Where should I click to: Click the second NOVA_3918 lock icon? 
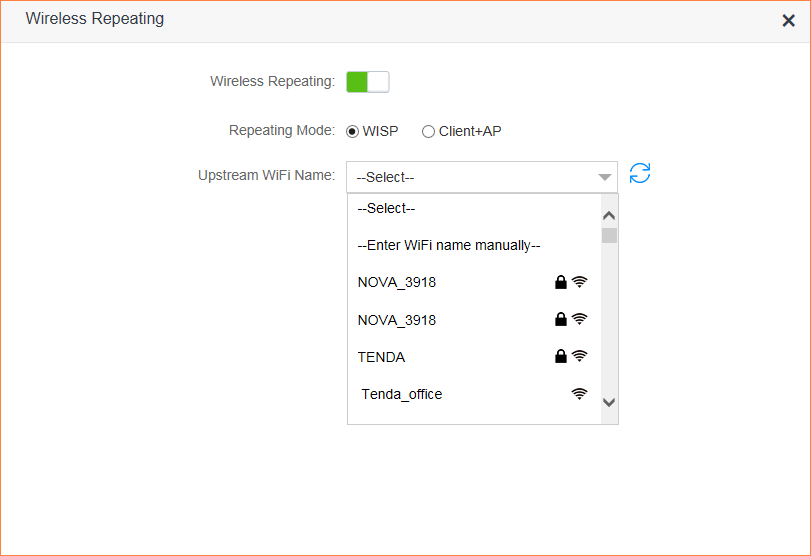561,320
